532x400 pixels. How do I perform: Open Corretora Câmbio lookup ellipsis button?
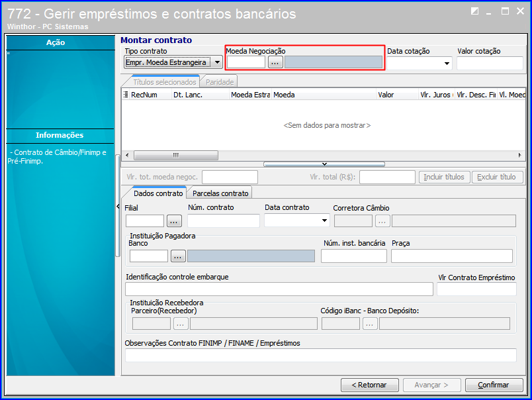(x=382, y=221)
